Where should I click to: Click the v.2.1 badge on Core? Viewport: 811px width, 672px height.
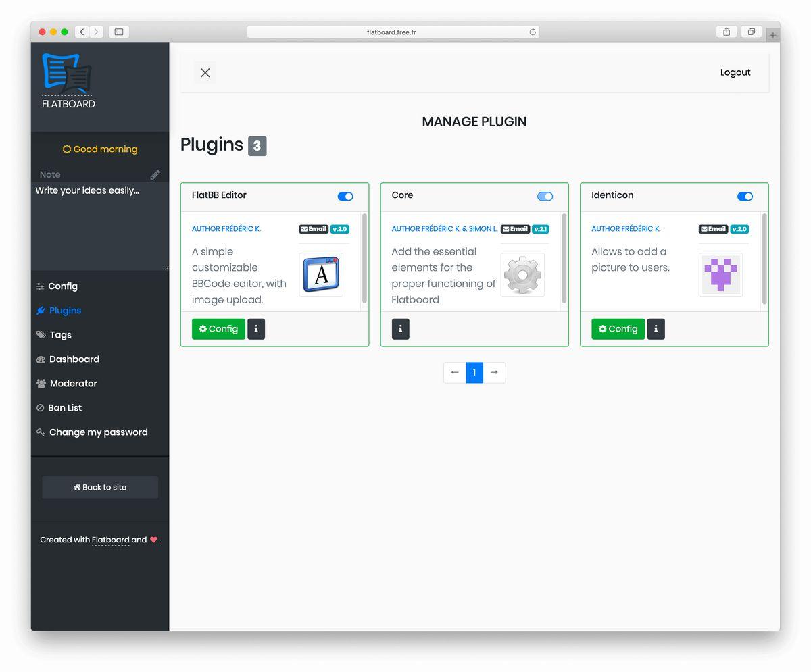coord(541,229)
